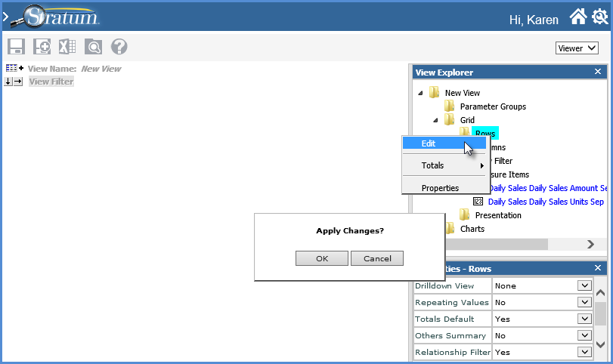
Task: Click the Hi, Karen greeting
Action: [x=534, y=20]
